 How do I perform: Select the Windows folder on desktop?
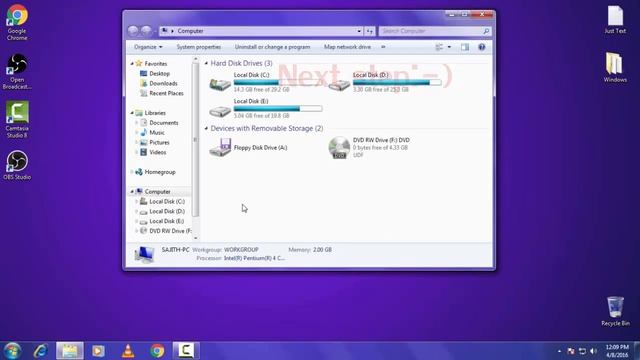point(615,68)
